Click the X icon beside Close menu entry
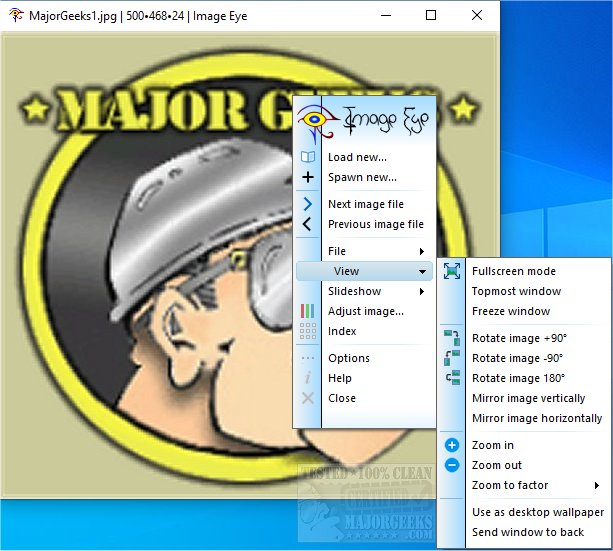The width and height of the screenshot is (613, 551). pyautogui.click(x=308, y=398)
